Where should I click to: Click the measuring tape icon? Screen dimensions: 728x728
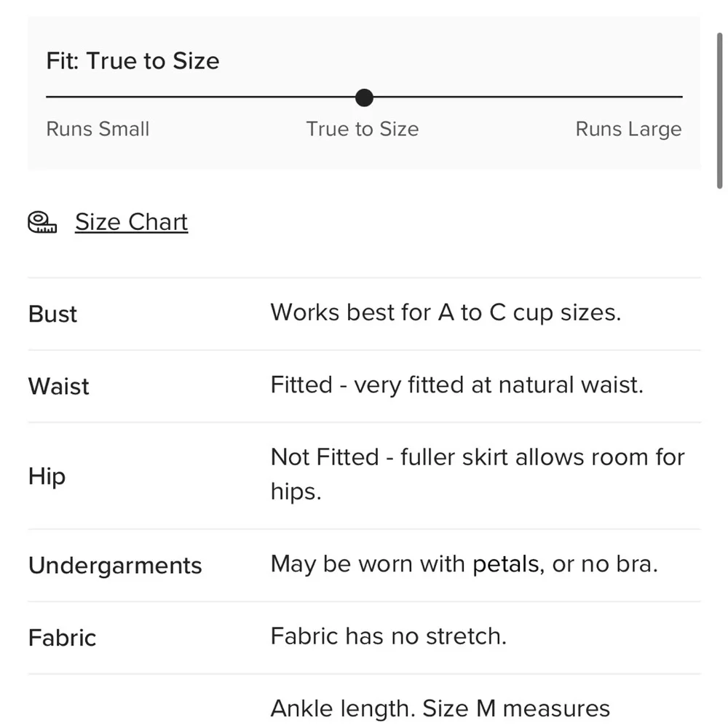coord(42,222)
